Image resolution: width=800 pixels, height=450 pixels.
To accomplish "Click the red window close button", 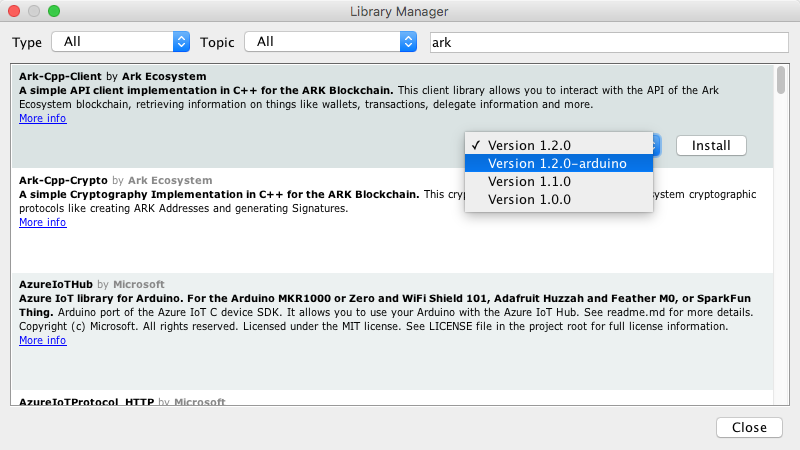I will tap(14, 11).
